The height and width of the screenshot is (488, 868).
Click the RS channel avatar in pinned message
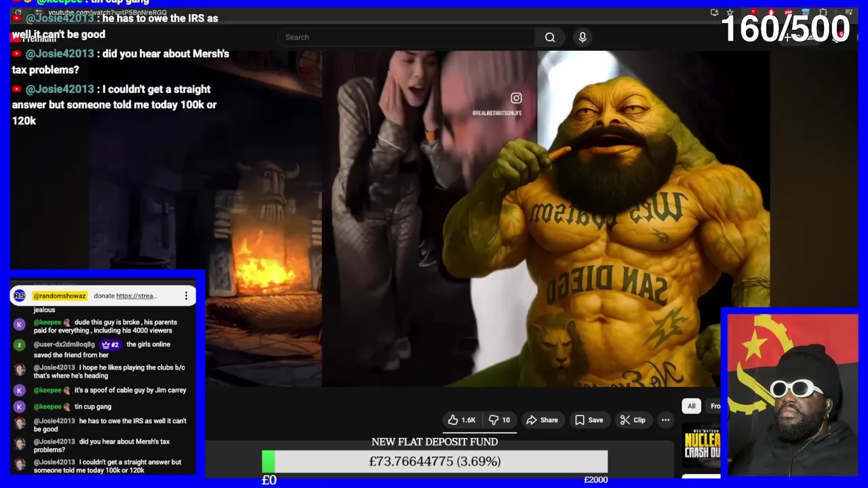tap(20, 296)
